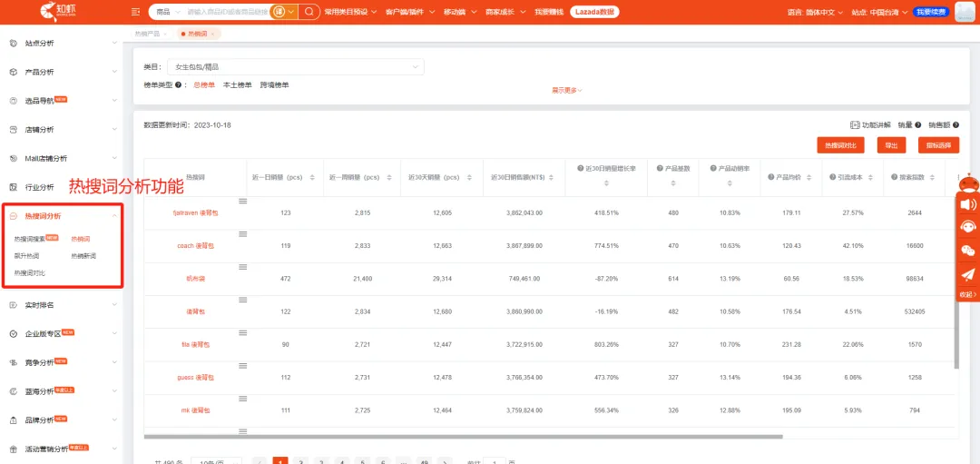Viewport: 980px width, 464px height.
Task: Expand the 站点分析 sidebar section
Action: coord(62,44)
